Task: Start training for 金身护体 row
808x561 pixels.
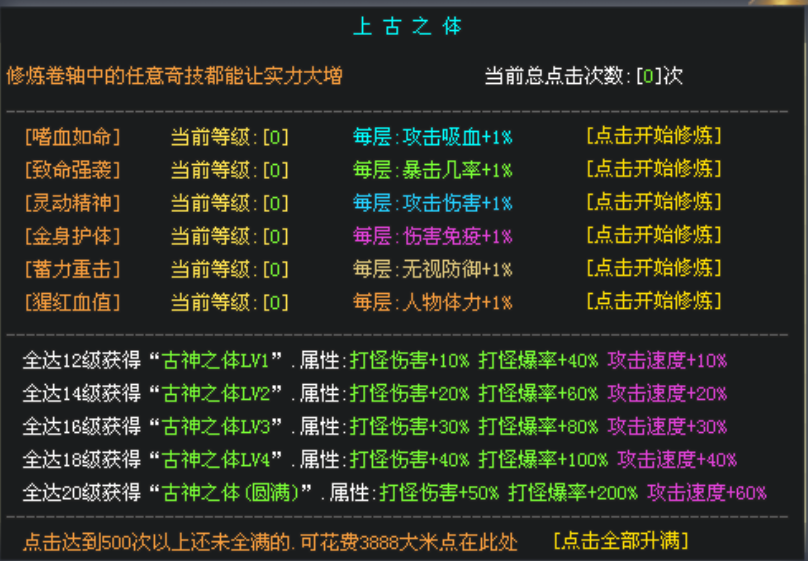Action: coord(654,235)
